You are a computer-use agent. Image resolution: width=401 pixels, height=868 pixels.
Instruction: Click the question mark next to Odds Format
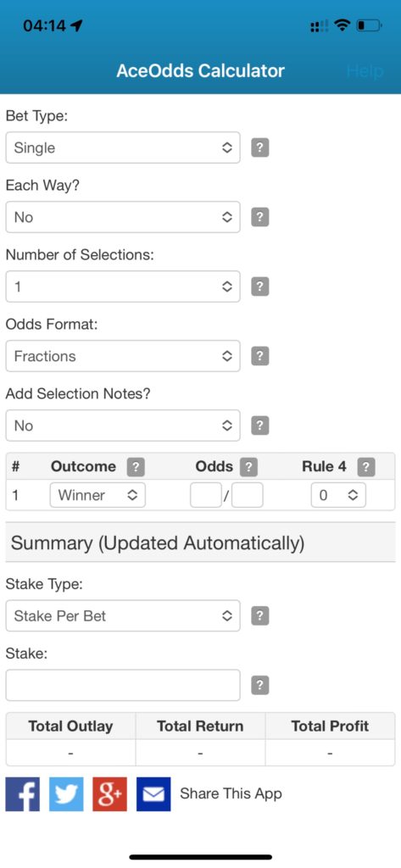[x=259, y=357]
